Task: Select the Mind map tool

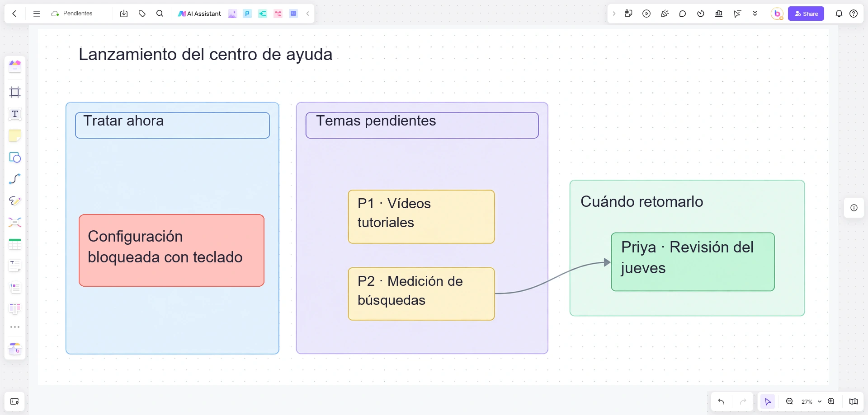Action: [x=15, y=222]
